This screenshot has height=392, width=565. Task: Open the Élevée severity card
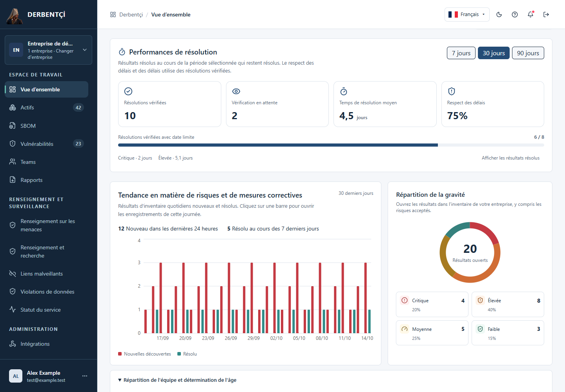click(x=508, y=304)
